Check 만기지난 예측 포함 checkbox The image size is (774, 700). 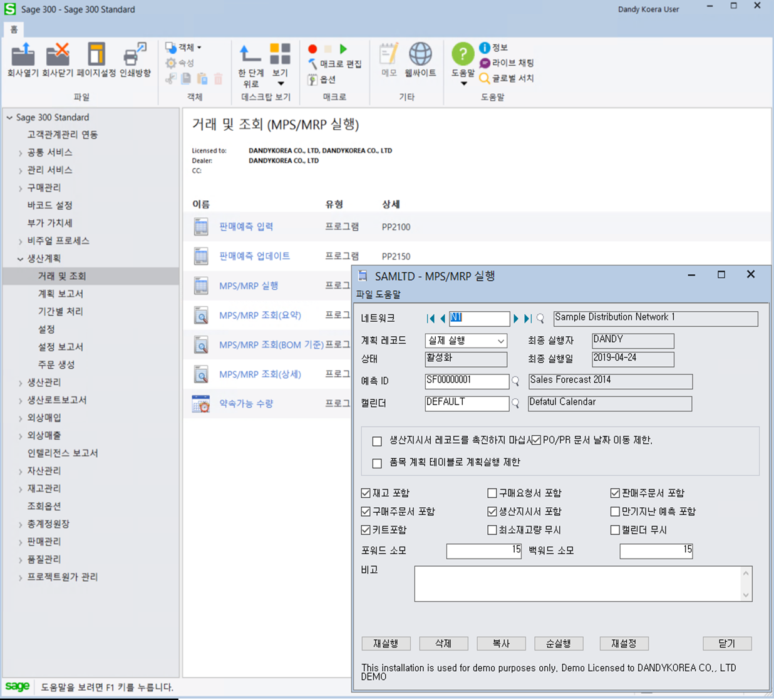coord(615,512)
